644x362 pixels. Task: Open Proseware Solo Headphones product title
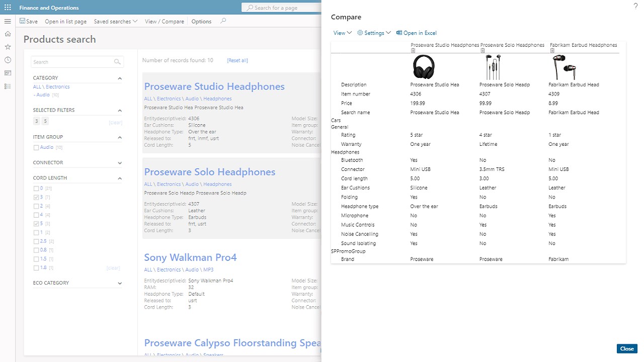[x=210, y=172]
